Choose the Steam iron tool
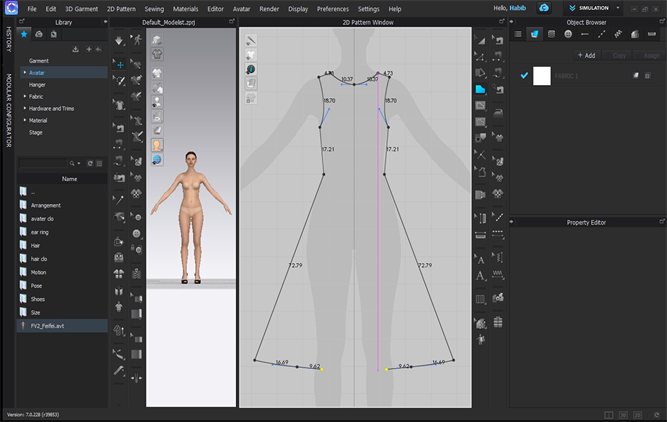 [498, 113]
